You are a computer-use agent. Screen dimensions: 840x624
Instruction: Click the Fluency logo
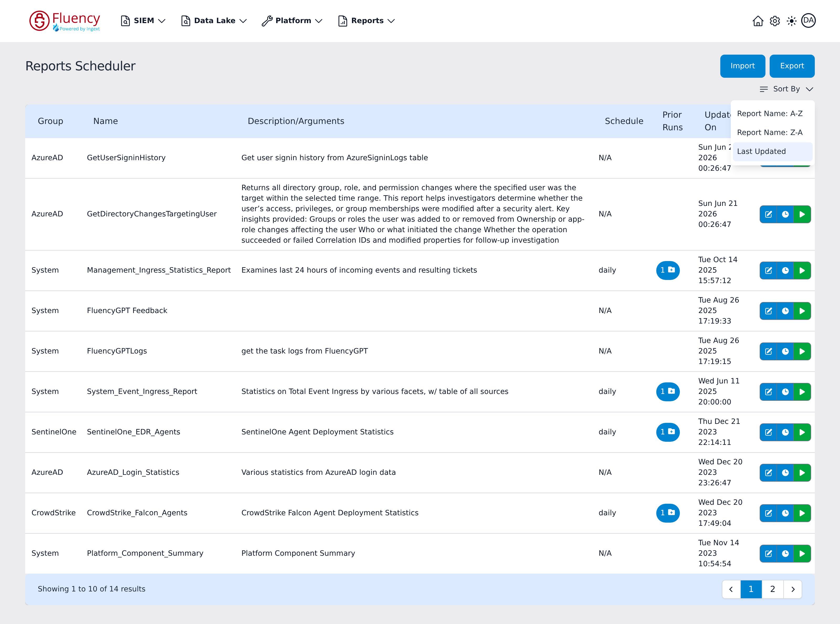coord(65,21)
